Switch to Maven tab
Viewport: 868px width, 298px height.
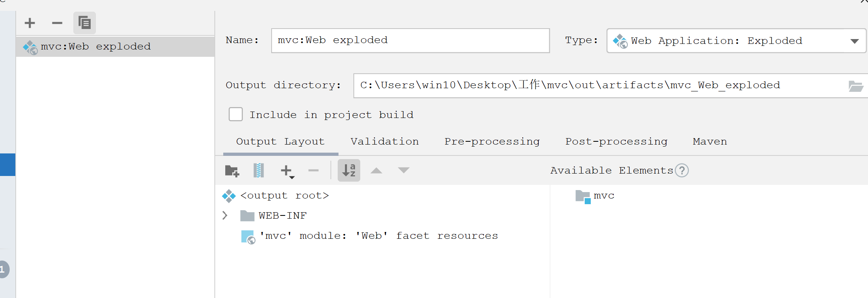point(710,142)
